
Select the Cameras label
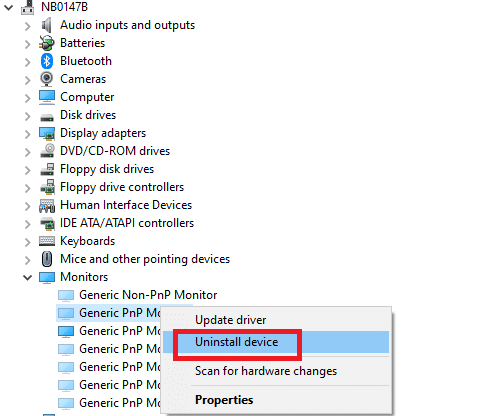click(83, 79)
